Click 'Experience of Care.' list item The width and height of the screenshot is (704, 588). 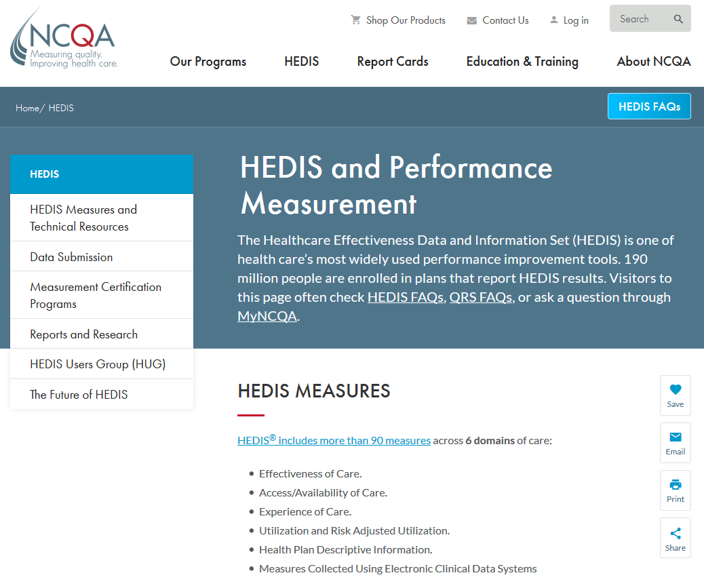(x=305, y=511)
